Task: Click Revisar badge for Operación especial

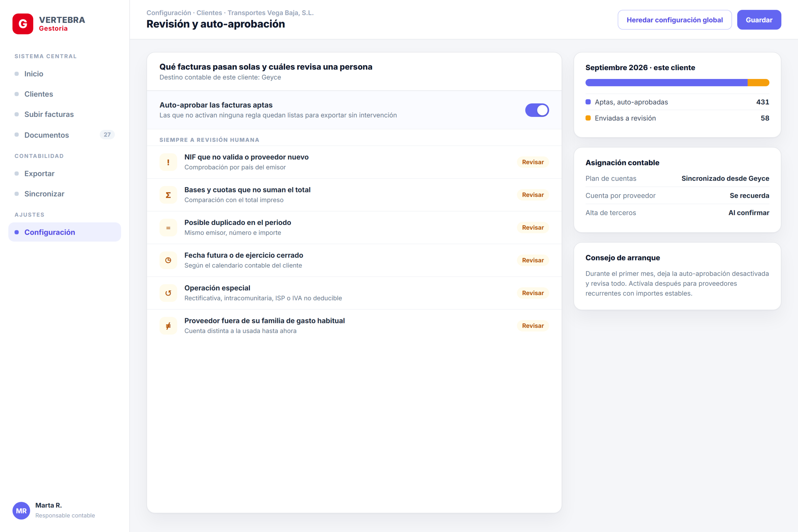Action: coord(533,293)
